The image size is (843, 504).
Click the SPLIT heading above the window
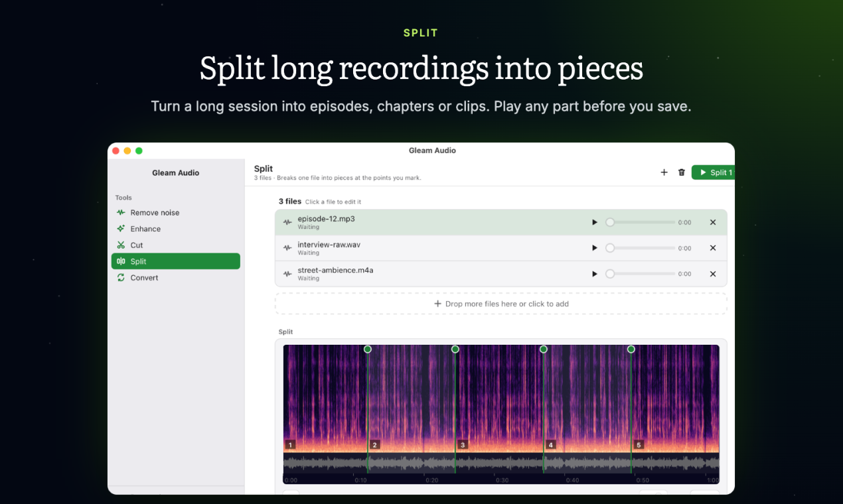(421, 33)
